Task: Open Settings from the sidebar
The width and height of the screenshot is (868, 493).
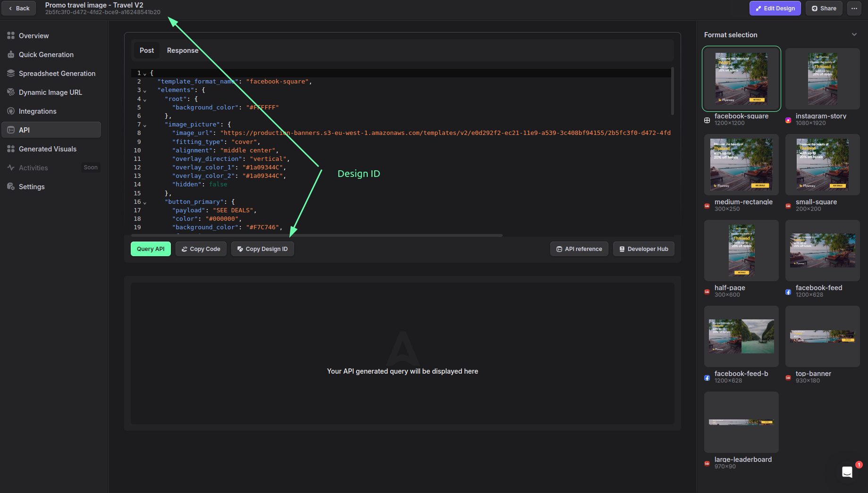Action: [32, 187]
